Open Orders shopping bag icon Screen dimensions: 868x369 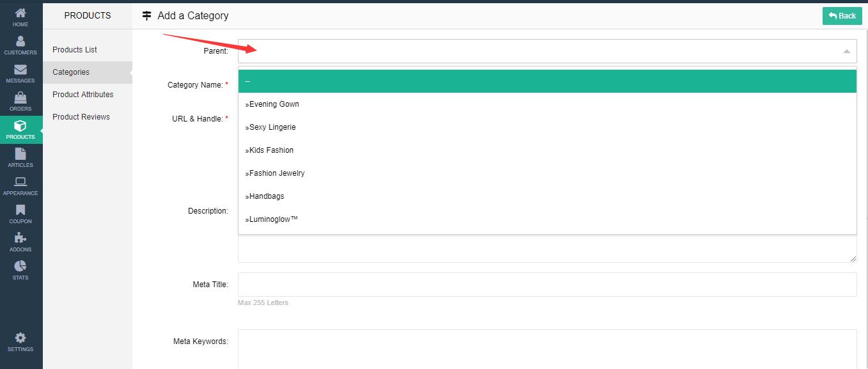20,98
